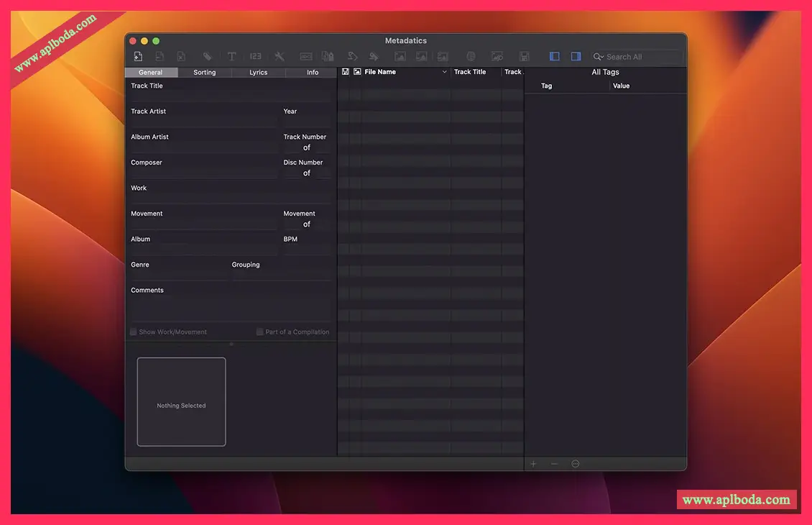Image resolution: width=812 pixels, height=525 pixels.
Task: Check the Part of a Compilation box
Action: (260, 332)
